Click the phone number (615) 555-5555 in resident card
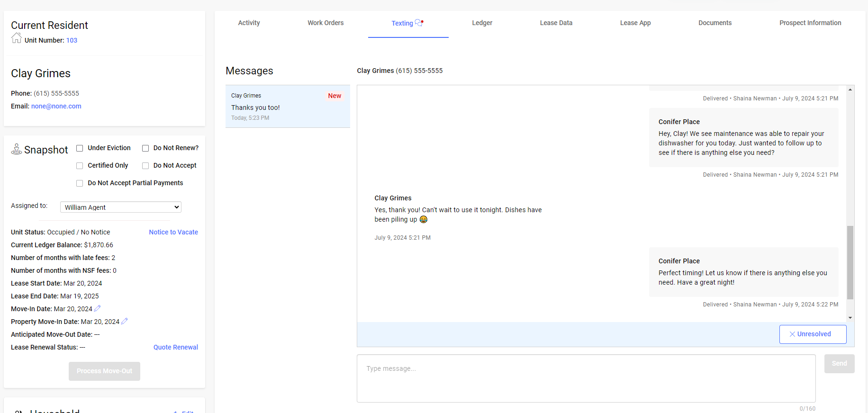The image size is (868, 413). click(x=56, y=93)
